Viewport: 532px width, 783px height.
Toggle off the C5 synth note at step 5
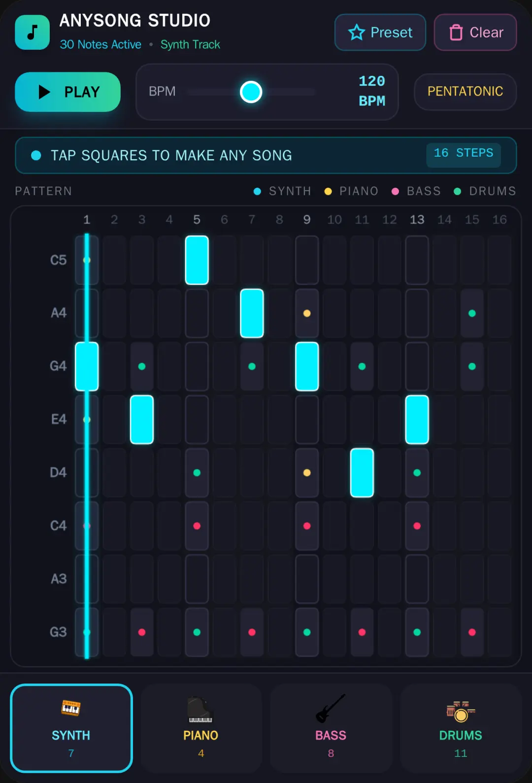(197, 260)
